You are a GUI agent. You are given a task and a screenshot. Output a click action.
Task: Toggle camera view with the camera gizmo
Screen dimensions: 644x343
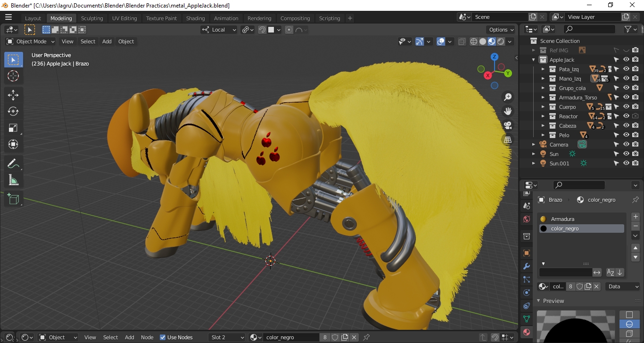508,125
